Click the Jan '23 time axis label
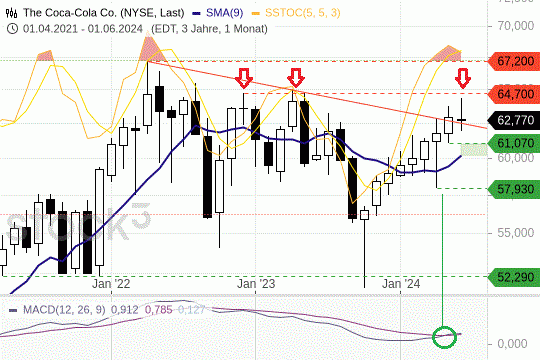The image size is (540, 360). 256,284
